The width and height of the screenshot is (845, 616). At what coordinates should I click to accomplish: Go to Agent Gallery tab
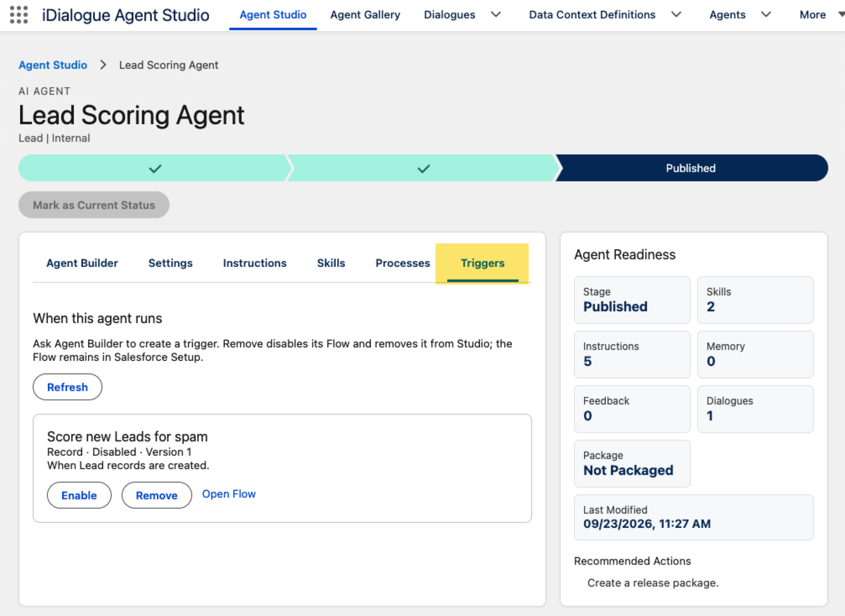[x=365, y=15]
